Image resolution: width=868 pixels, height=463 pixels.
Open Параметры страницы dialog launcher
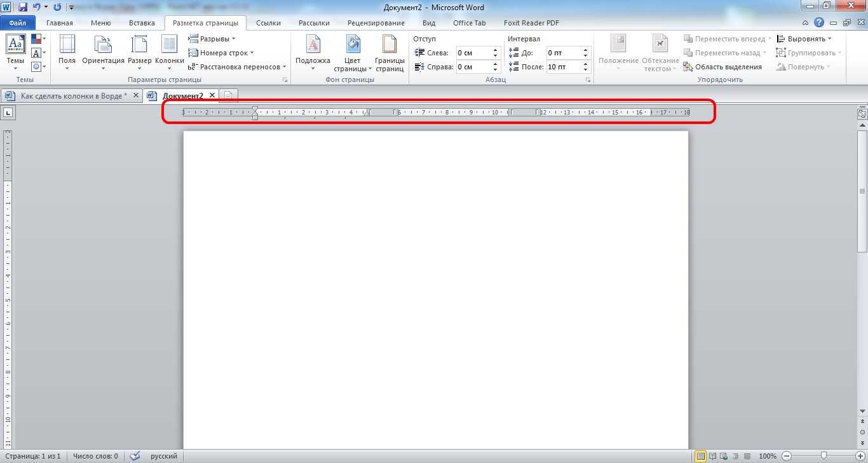coord(285,80)
